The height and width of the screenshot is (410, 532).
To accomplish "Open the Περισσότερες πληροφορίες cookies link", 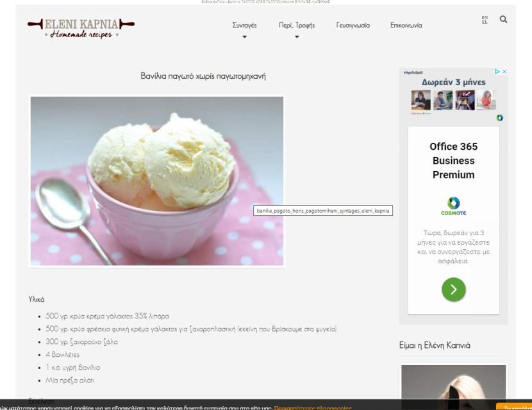I will [x=313, y=407].
